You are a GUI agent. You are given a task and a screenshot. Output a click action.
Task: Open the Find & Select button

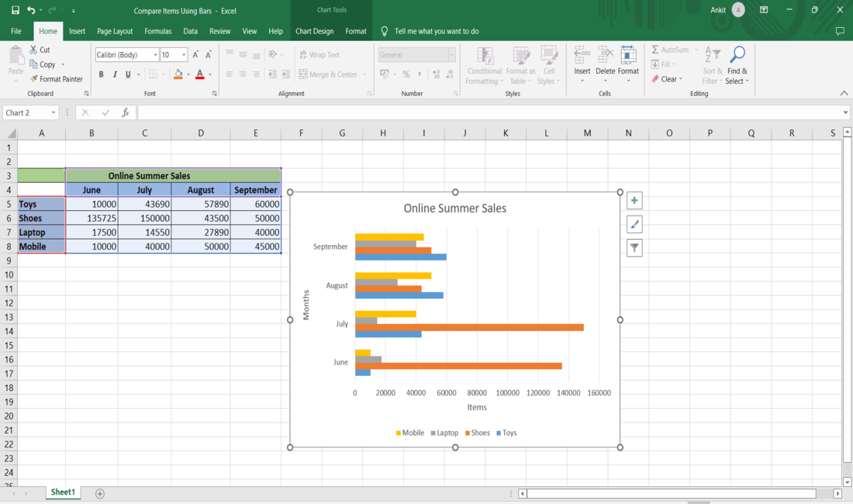737,65
